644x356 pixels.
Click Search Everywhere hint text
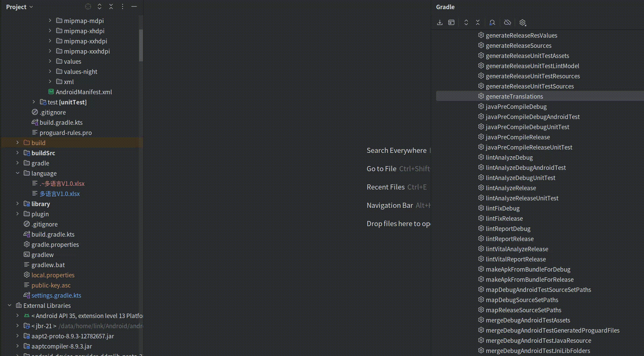396,151
